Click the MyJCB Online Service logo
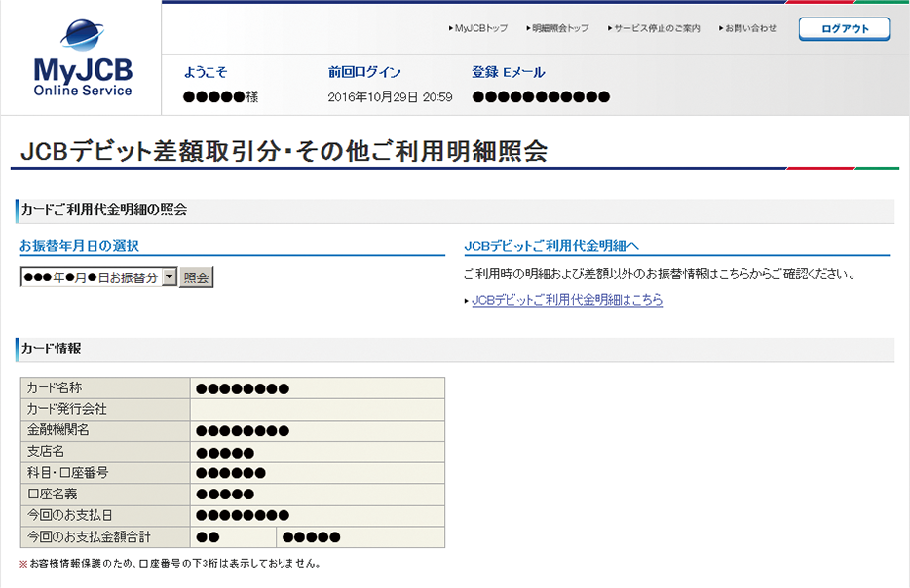Viewport: 910px width, 588px height. [x=83, y=58]
